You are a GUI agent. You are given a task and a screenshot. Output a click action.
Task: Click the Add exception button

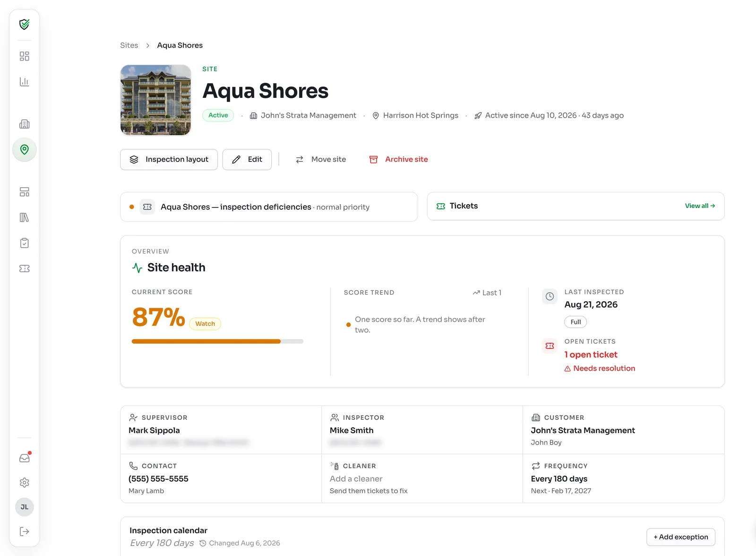coord(681,537)
